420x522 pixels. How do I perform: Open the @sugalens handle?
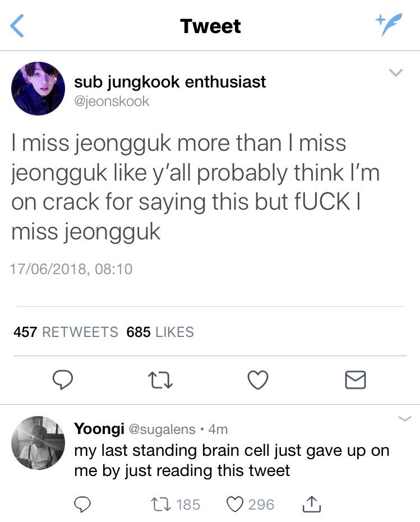coord(162,429)
